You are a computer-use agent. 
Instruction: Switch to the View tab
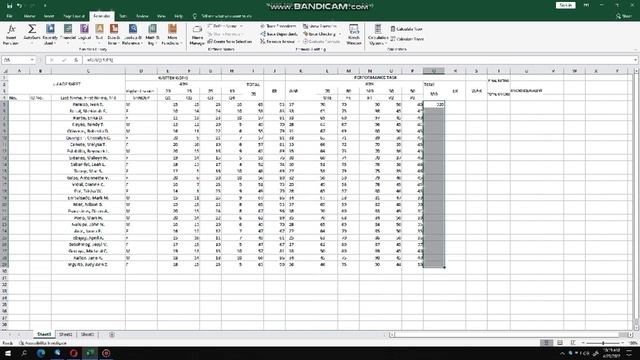[161, 16]
